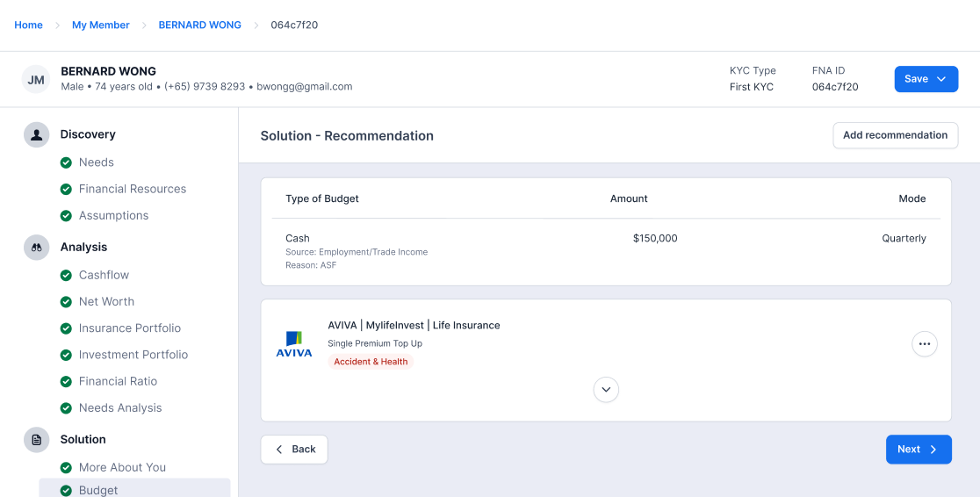Click the check icon beside More About You

tap(66, 468)
